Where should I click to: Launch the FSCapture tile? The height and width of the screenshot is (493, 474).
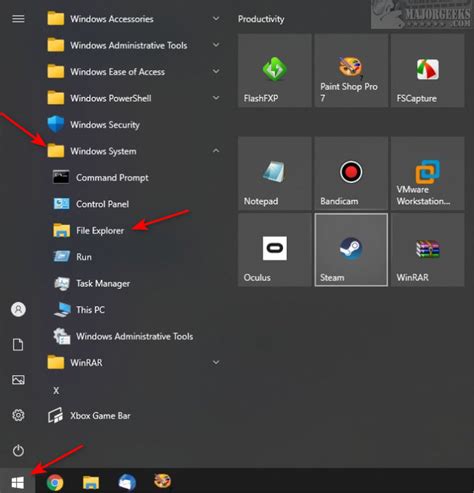click(x=427, y=70)
